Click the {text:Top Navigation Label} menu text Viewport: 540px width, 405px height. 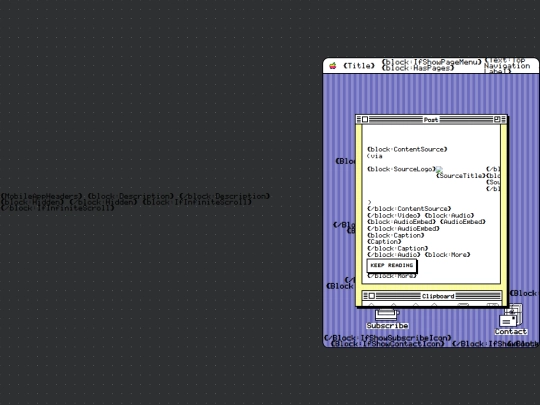tap(507, 65)
